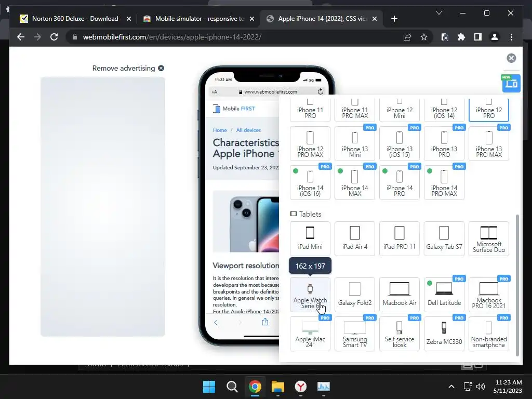Select the iPhone 14 (iOS 16) device
The width and height of the screenshot is (532, 399).
(x=310, y=182)
